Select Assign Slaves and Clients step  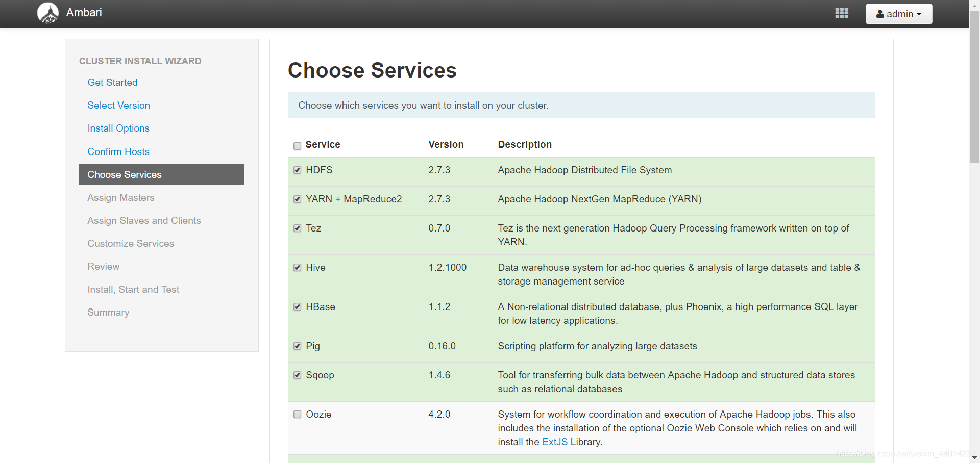[x=144, y=220]
